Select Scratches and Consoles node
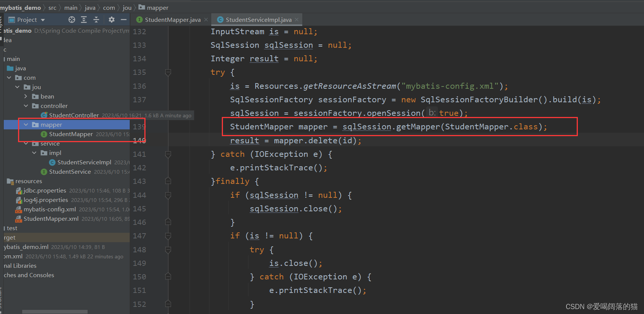 click(29, 275)
